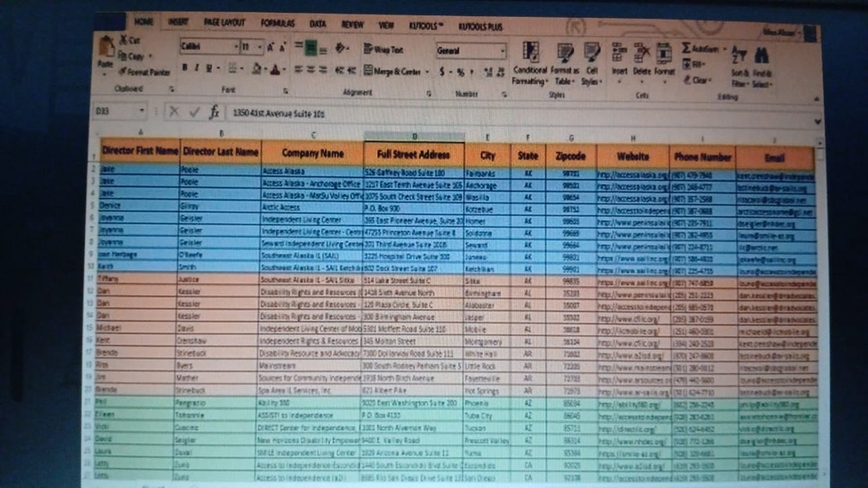Switch to the KUTOOLS PLUS tab
Screen dimensions: 868x488
coord(480,26)
